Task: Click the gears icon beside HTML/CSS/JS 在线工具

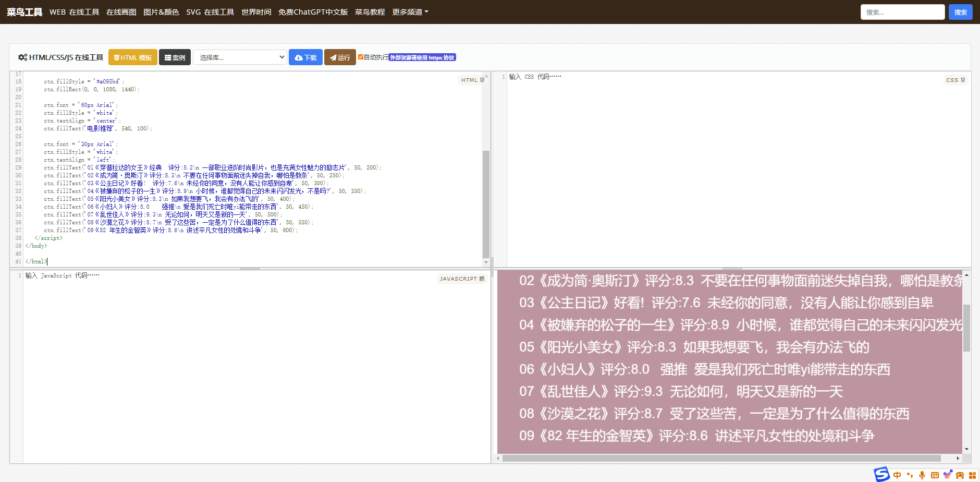Action: (22, 57)
